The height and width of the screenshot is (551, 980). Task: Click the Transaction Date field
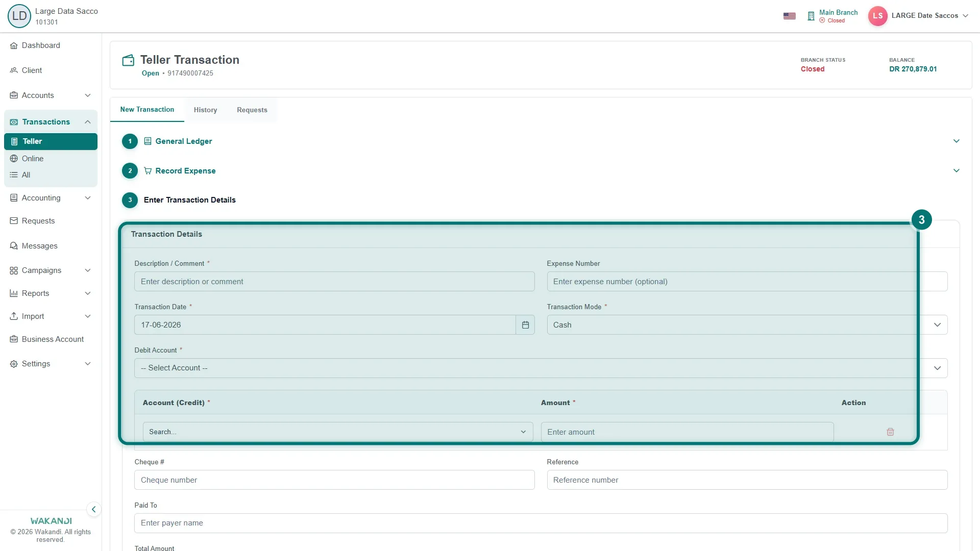tap(325, 325)
